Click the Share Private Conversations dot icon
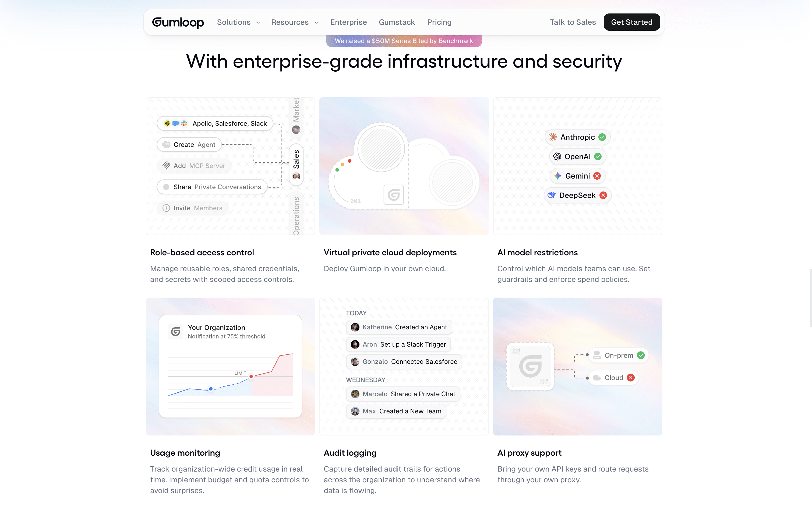 166,187
